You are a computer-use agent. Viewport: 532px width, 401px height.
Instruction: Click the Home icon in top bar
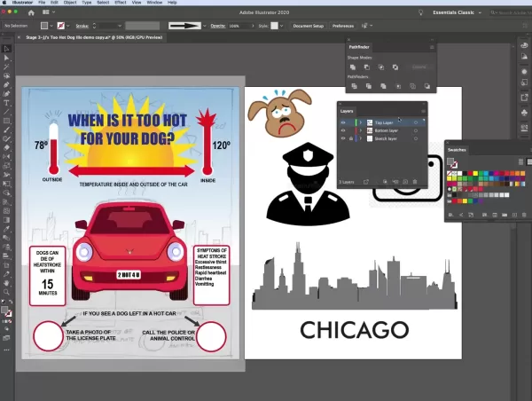coord(32,14)
